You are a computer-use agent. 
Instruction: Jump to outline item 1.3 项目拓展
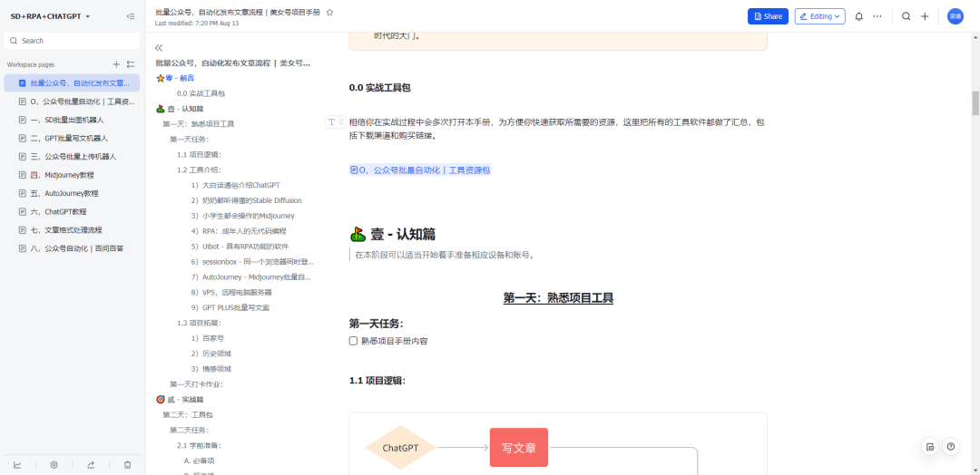coord(199,323)
